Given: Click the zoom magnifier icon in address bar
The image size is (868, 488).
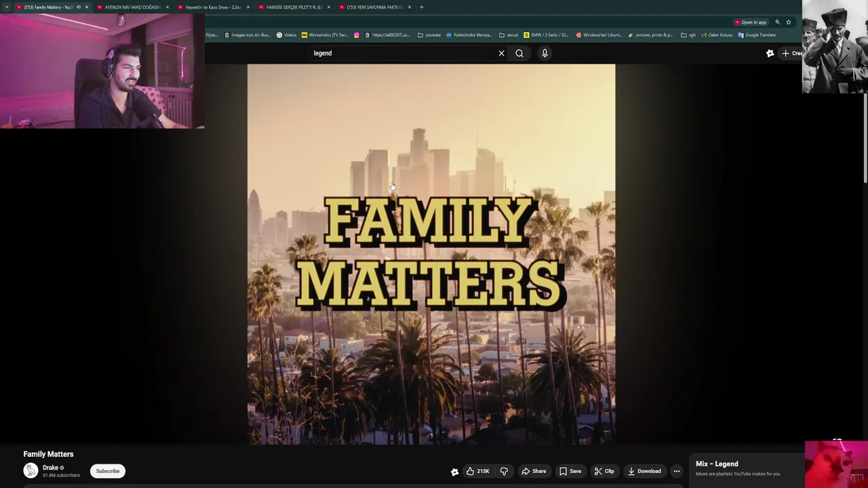Looking at the screenshot, I should [778, 22].
